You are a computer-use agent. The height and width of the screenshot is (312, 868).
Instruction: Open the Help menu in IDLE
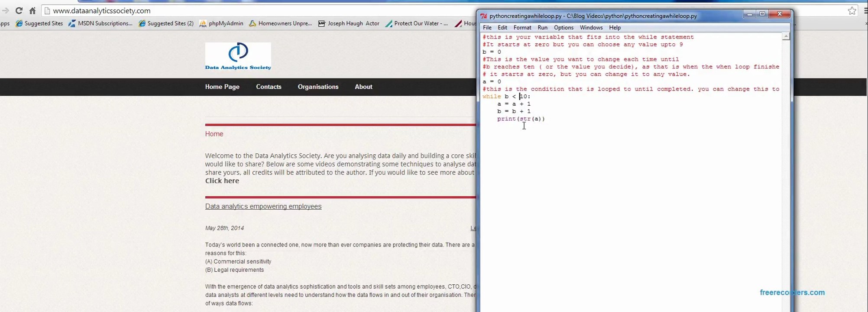pyautogui.click(x=615, y=27)
